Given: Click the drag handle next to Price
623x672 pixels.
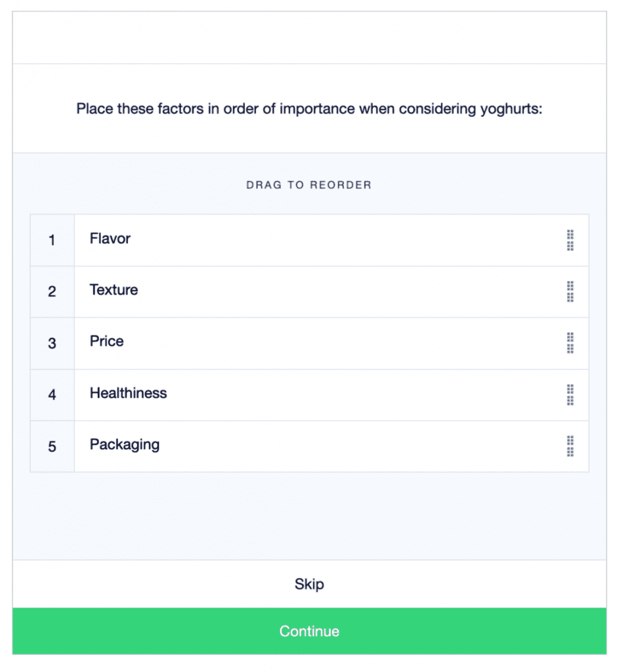Looking at the screenshot, I should tap(570, 343).
